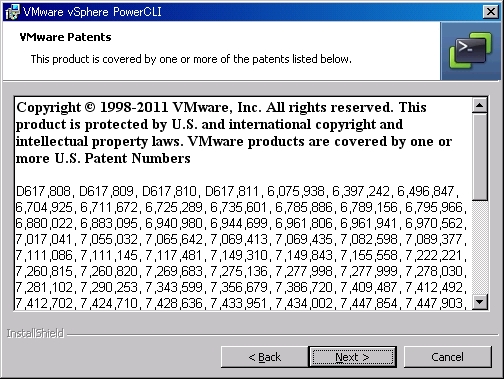
Task: Click the scroll up arrow of patents list
Action: (480, 106)
